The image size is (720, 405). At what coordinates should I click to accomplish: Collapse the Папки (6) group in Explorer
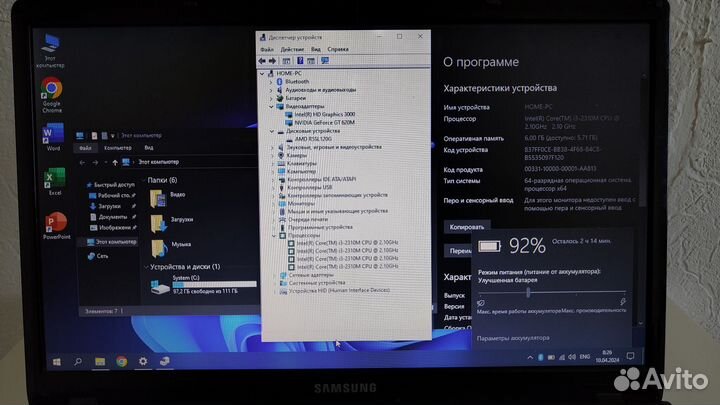pos(144,180)
